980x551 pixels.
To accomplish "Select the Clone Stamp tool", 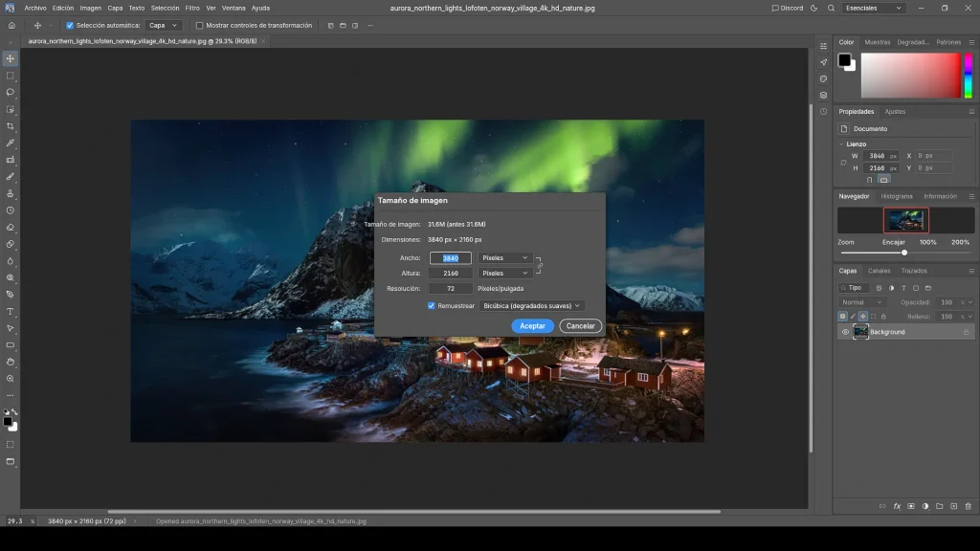I will point(10,193).
